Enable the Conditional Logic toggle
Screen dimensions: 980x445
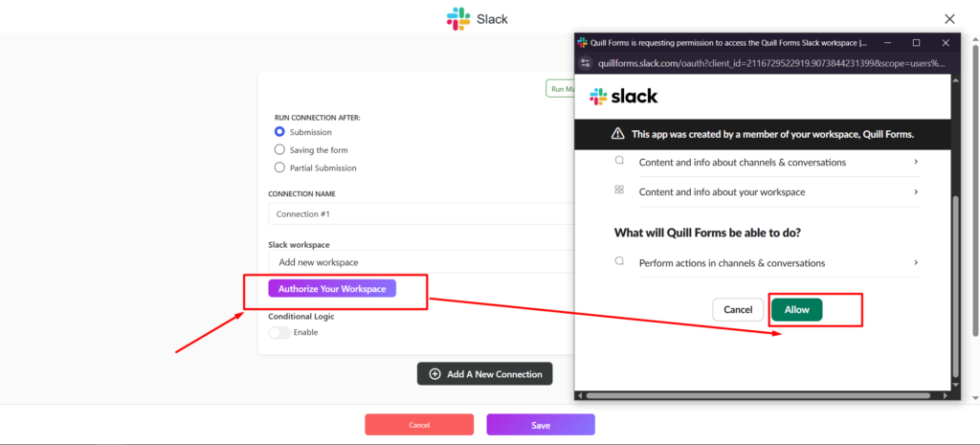coord(279,332)
